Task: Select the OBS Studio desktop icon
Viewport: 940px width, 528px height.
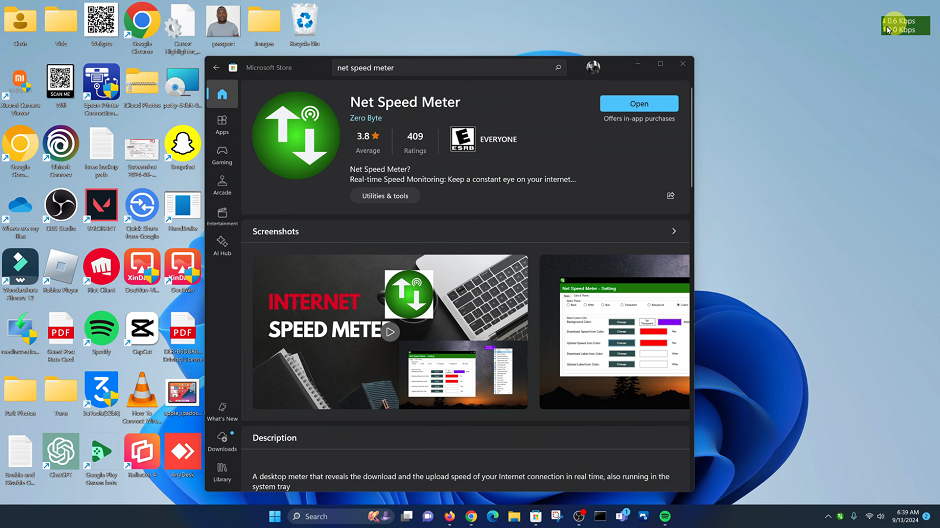Action: (61, 210)
